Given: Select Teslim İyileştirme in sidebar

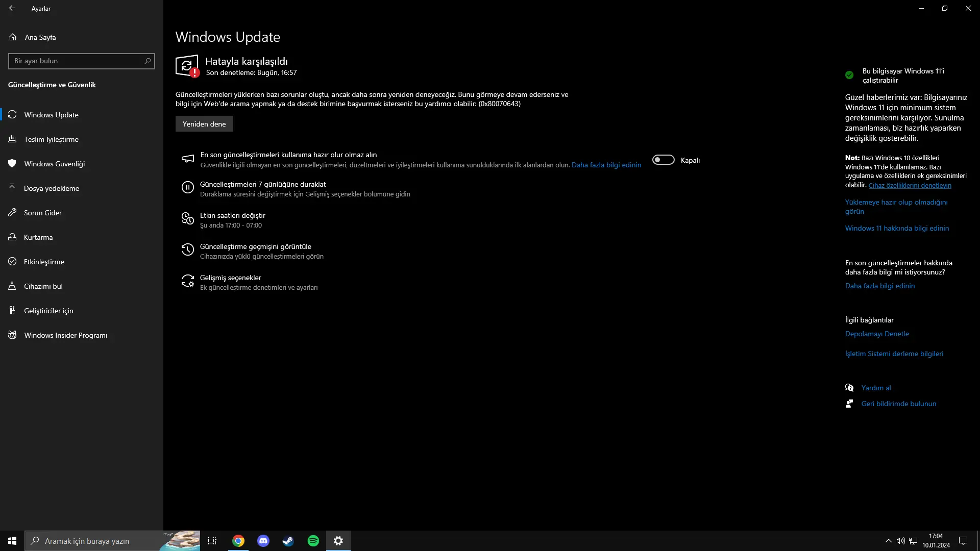Looking at the screenshot, I should 82,139.
